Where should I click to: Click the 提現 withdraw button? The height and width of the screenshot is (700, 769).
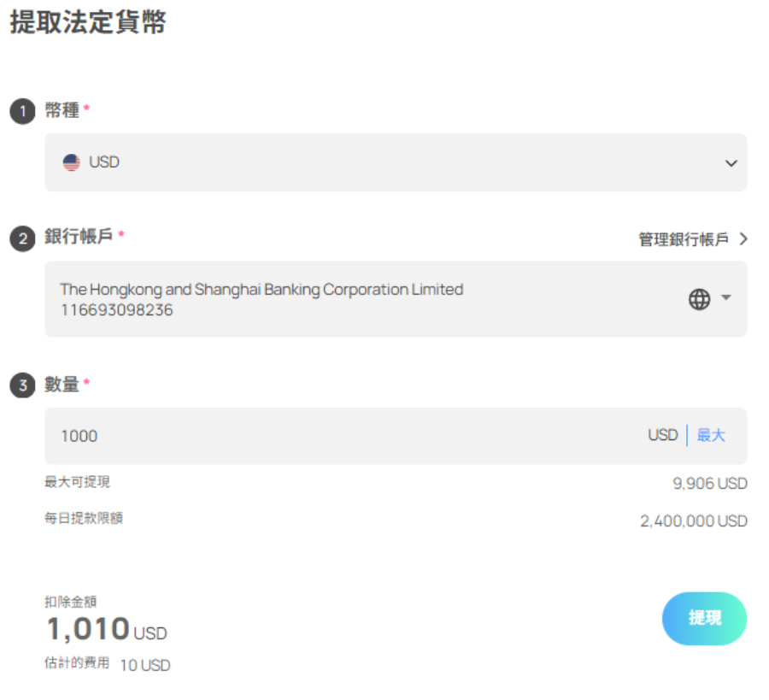pos(704,618)
